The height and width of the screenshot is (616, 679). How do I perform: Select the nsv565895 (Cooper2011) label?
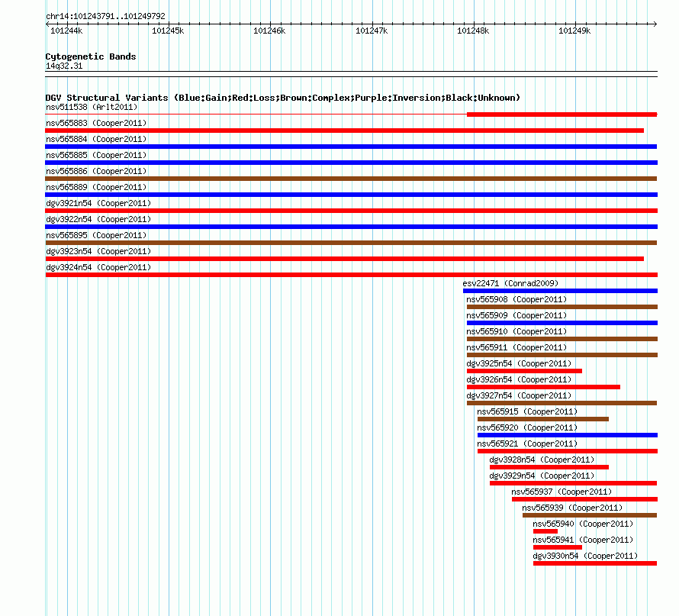click(96, 235)
